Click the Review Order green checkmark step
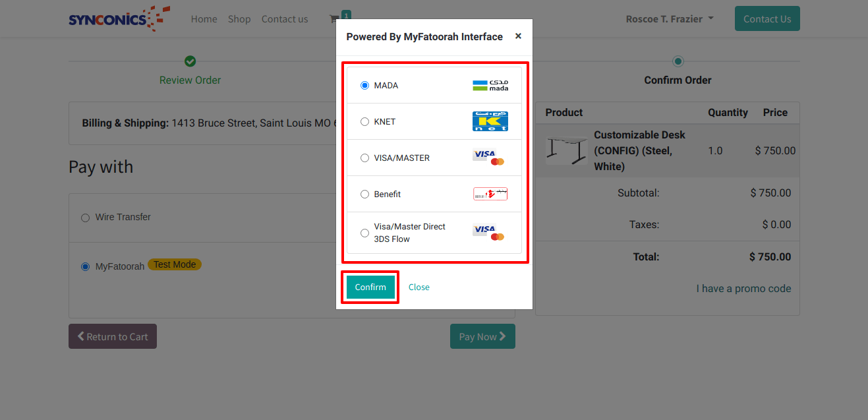This screenshot has width=868, height=420. (190, 61)
